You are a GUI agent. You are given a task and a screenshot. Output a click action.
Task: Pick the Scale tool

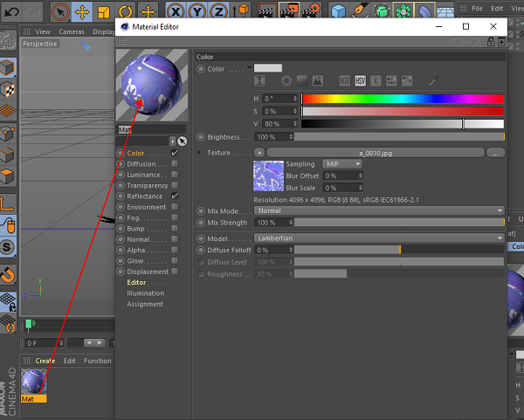104,12
